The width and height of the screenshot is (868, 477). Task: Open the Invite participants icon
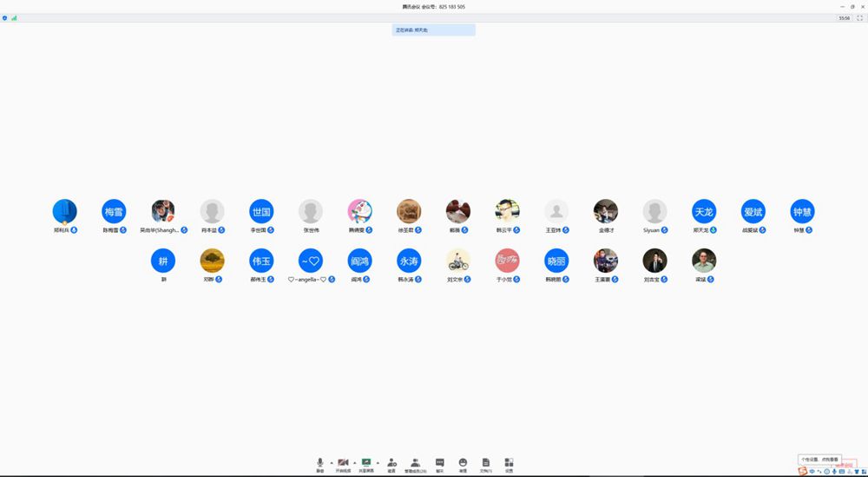click(391, 464)
